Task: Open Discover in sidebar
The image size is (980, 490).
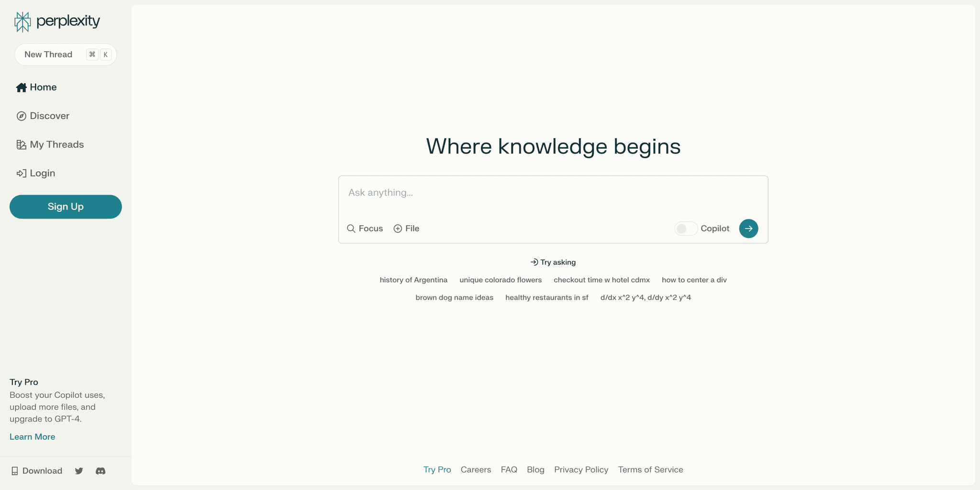Action: click(43, 116)
